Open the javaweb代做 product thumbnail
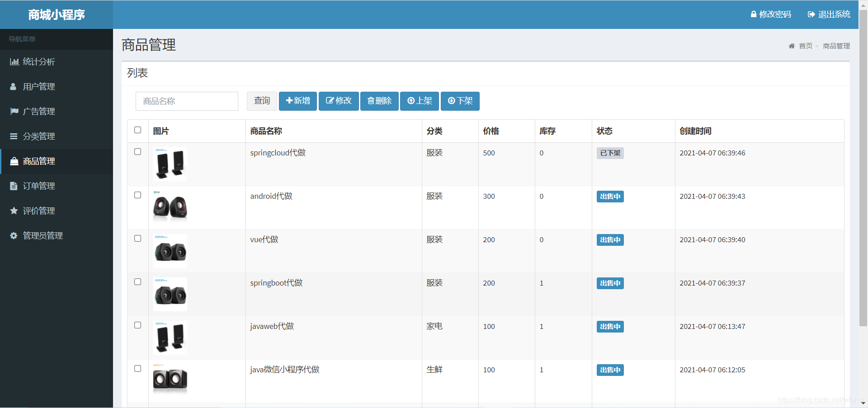 (x=170, y=338)
